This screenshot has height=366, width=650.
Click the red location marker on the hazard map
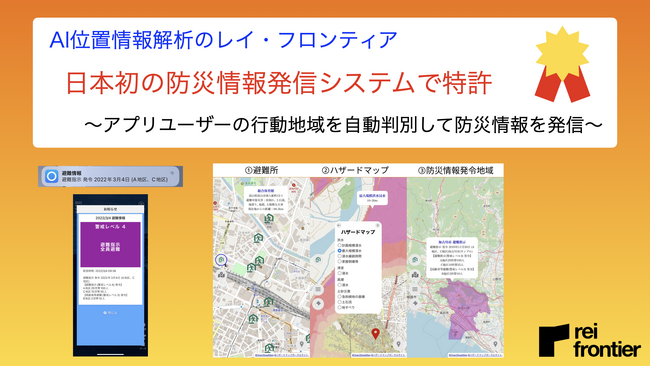tap(375, 333)
